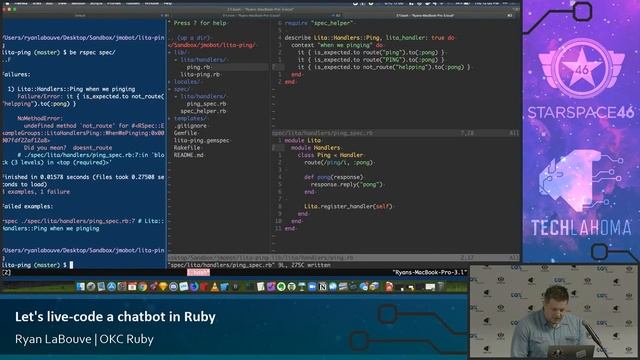Click the spec line routing "PING"

click(x=371, y=60)
